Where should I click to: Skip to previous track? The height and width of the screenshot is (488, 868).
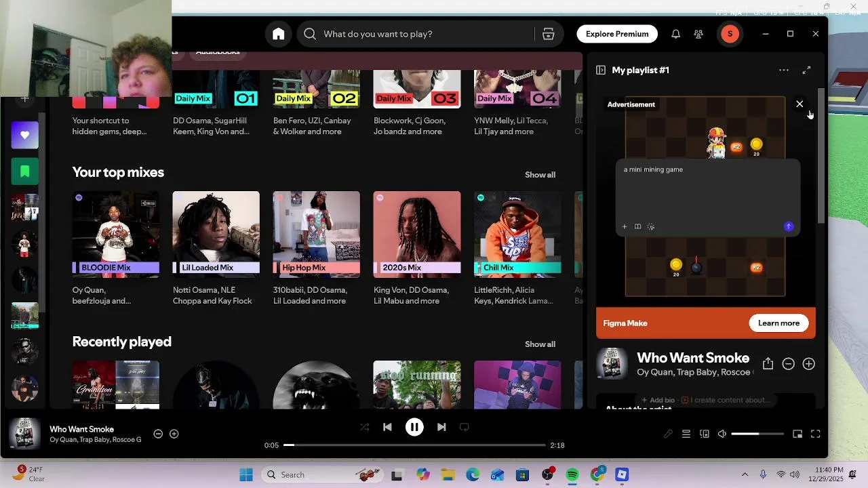coord(387,427)
